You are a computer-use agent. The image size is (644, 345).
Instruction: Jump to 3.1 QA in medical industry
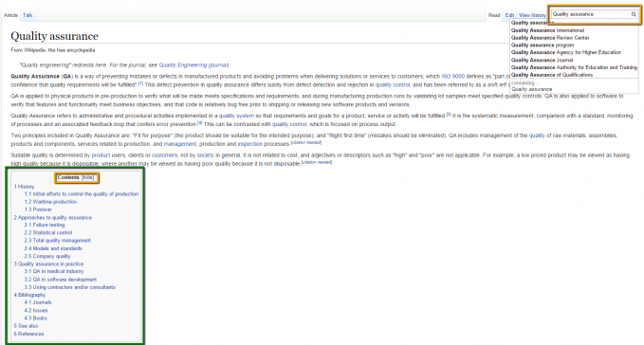point(54,271)
